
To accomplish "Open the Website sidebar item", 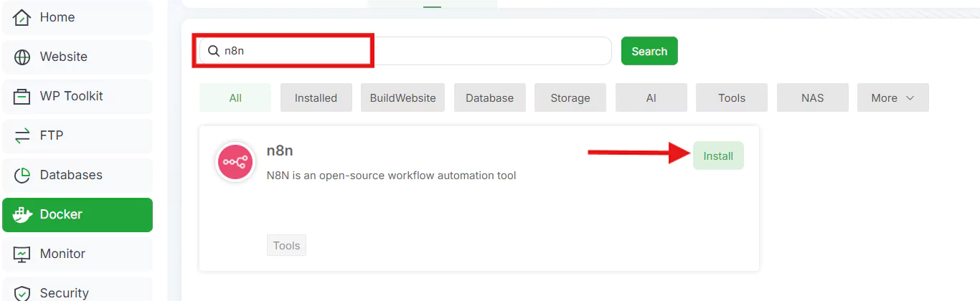I will pos(77,57).
